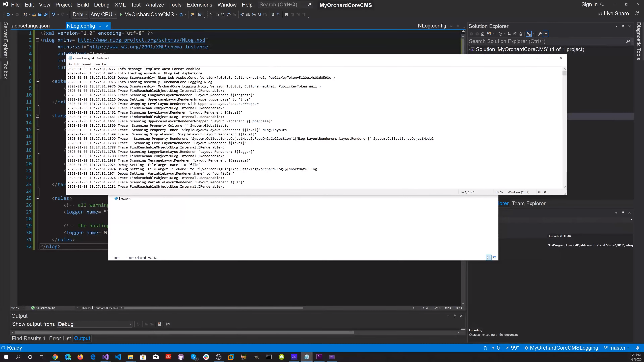Click the notifications bell in status bar
This screenshot has width=644, height=362.
coord(638,348)
